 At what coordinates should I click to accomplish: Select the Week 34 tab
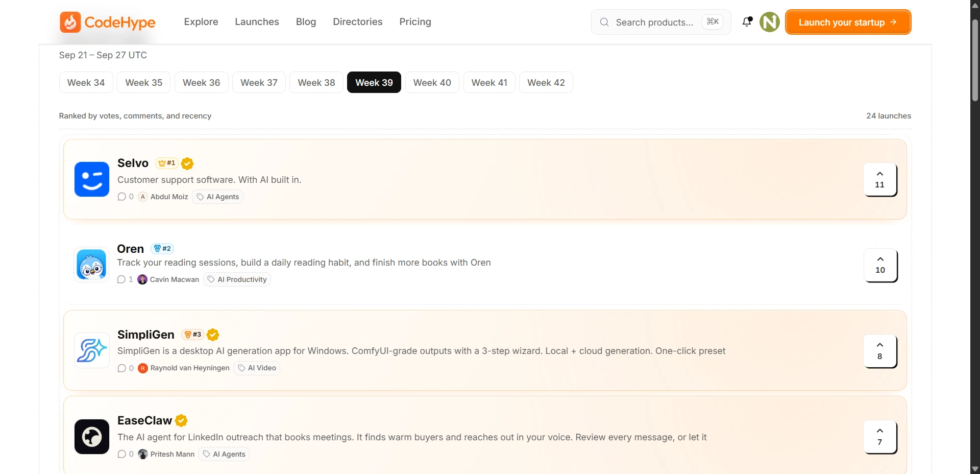point(86,83)
